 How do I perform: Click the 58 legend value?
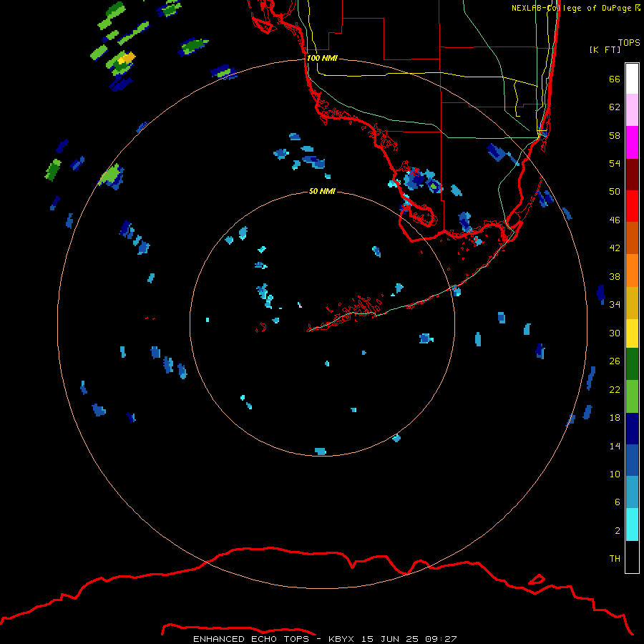click(x=615, y=135)
